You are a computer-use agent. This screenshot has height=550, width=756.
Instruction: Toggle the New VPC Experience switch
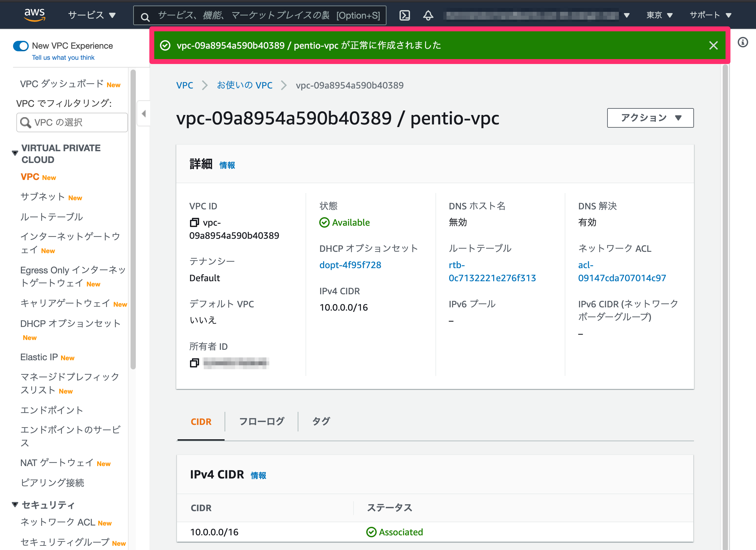tap(21, 46)
